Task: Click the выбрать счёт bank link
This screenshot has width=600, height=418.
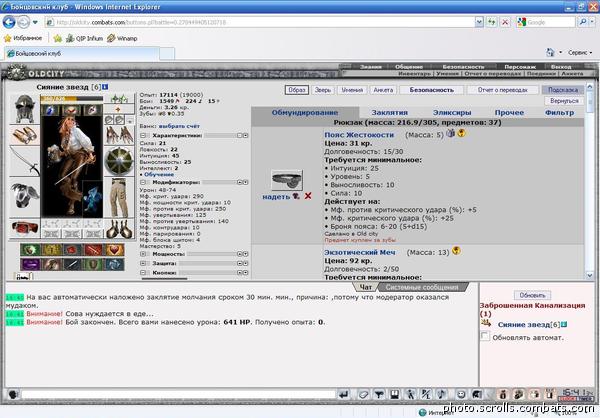Action: tap(179, 126)
